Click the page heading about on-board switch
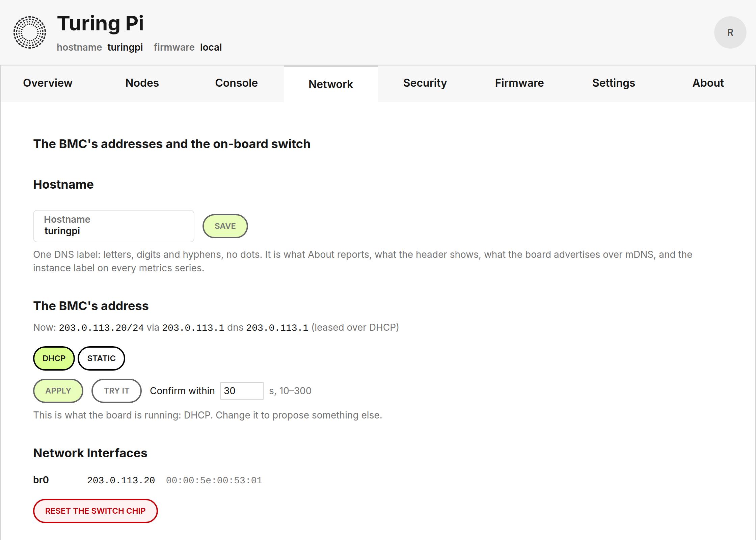 (x=172, y=144)
